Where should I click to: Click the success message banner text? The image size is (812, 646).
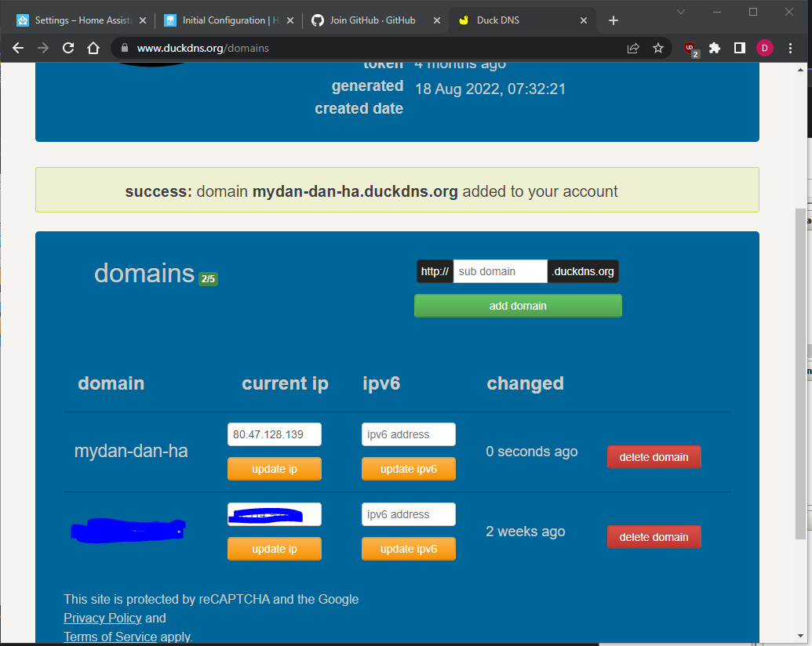pos(371,191)
